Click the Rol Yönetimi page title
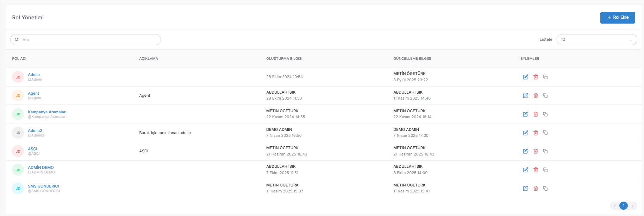644x216 pixels. 28,18
